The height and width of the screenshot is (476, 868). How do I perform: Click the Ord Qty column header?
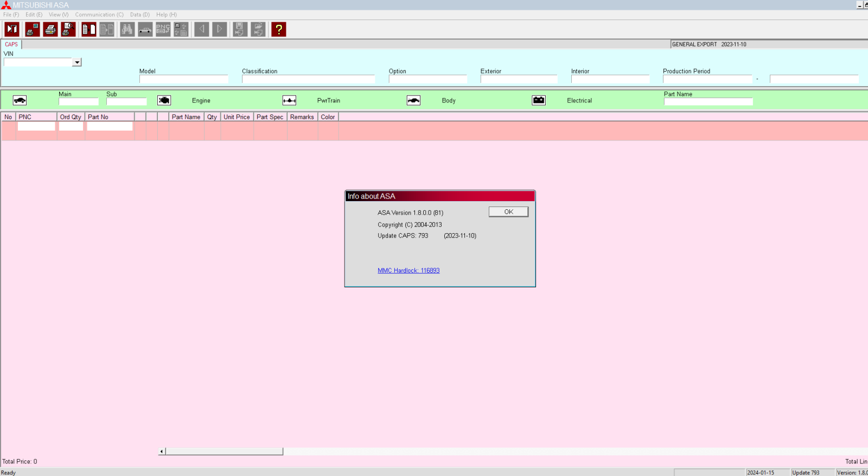pyautogui.click(x=71, y=117)
